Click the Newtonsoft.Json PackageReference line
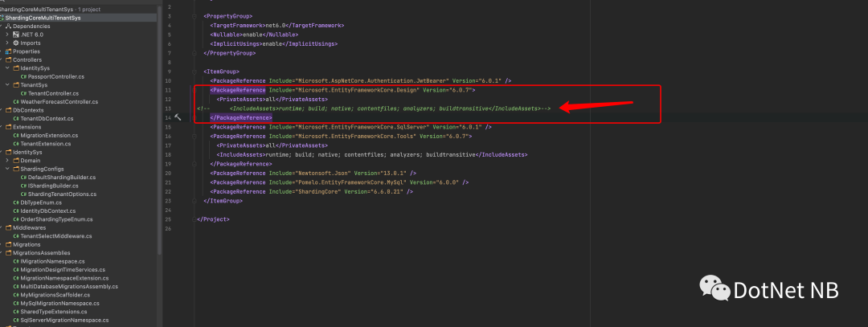The height and width of the screenshot is (327, 868). (x=313, y=174)
